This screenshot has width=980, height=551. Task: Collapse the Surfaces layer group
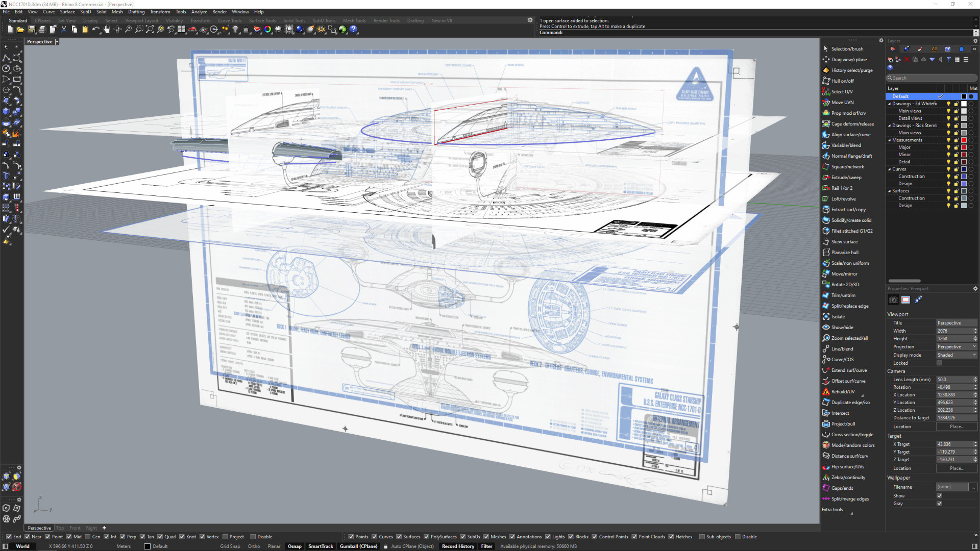[889, 191]
